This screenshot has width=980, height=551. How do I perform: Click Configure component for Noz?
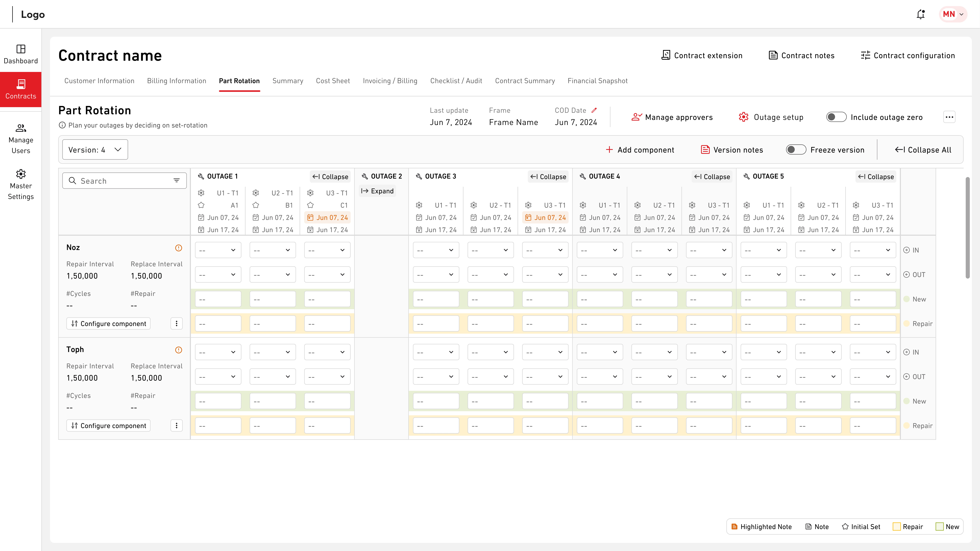[x=108, y=324]
